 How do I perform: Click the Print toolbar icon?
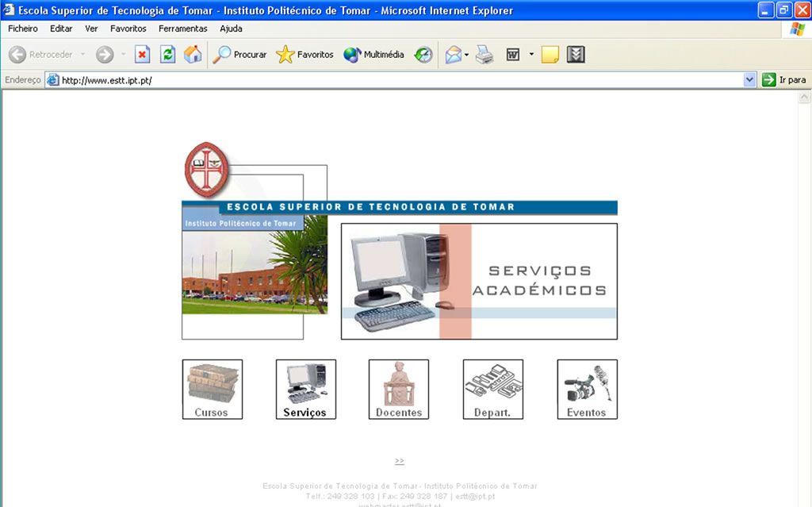pos(485,55)
